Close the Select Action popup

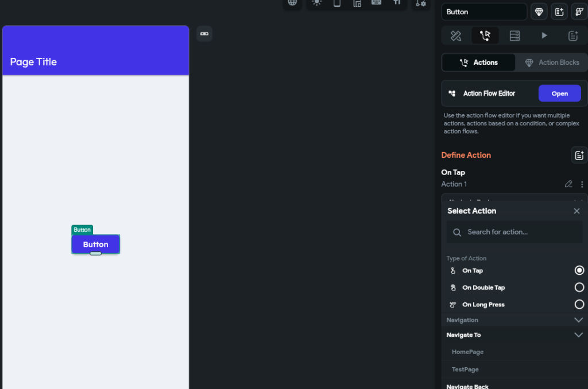[577, 211]
